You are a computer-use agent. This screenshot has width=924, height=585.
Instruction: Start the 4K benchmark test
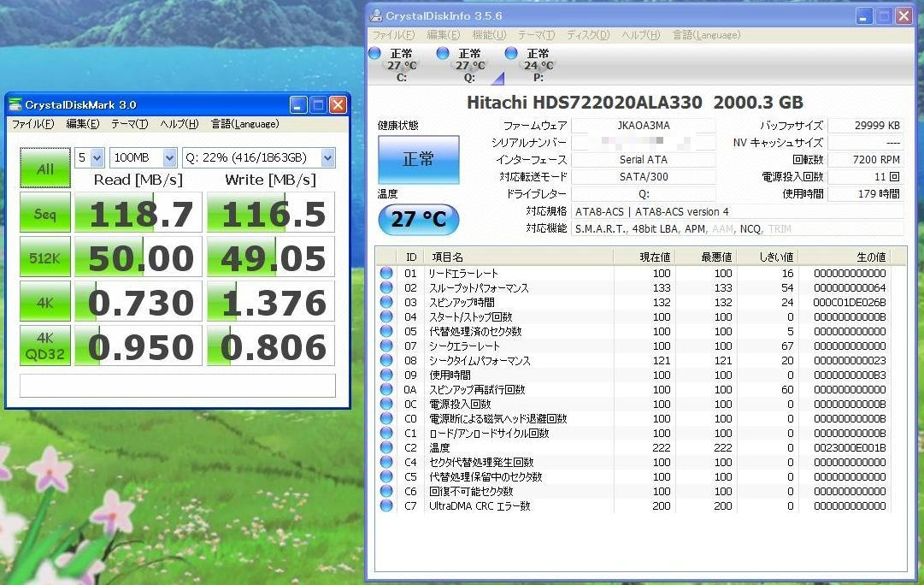(45, 301)
